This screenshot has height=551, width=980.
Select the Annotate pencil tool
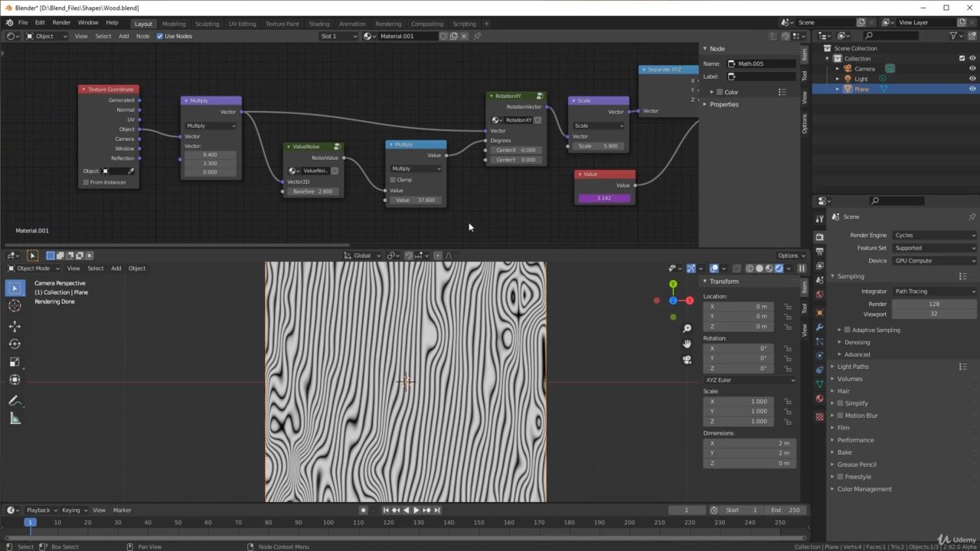15,400
